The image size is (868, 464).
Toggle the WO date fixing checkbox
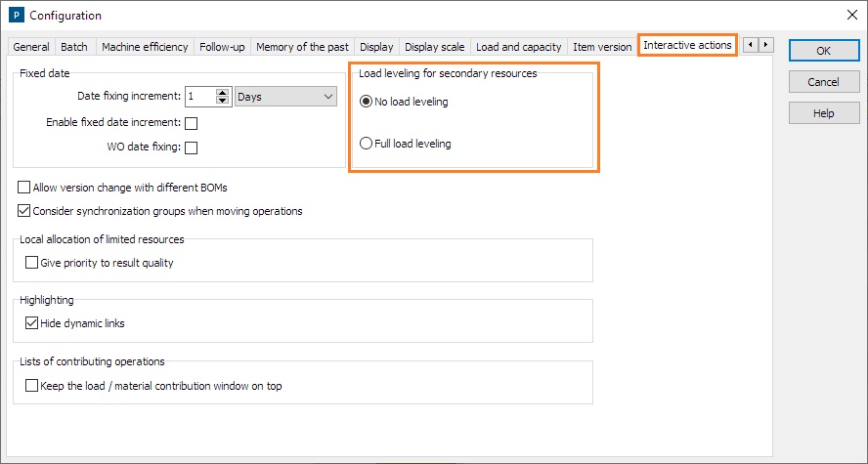pos(192,148)
